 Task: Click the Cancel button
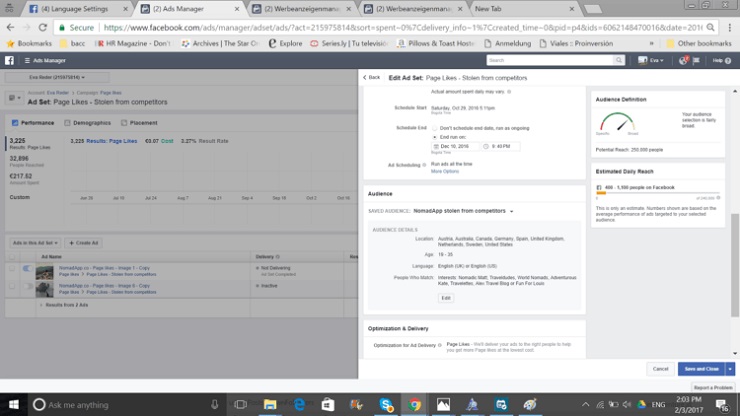(660, 369)
